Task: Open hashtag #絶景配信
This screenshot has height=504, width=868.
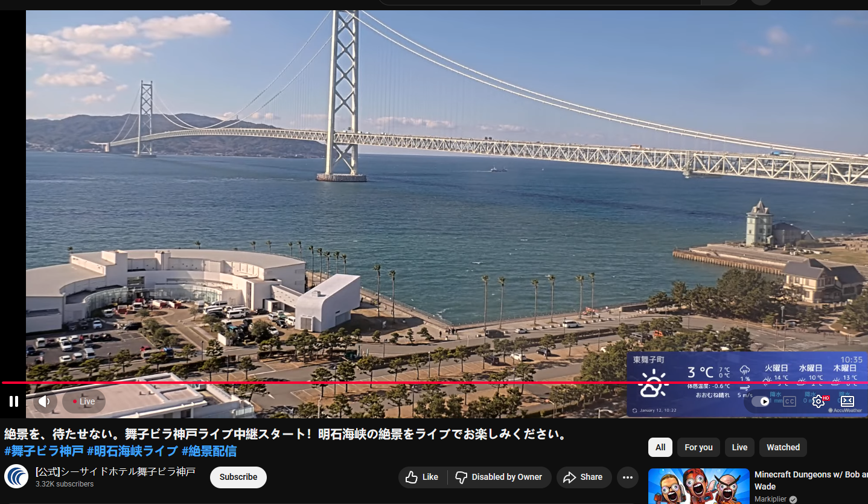Action: tap(209, 451)
